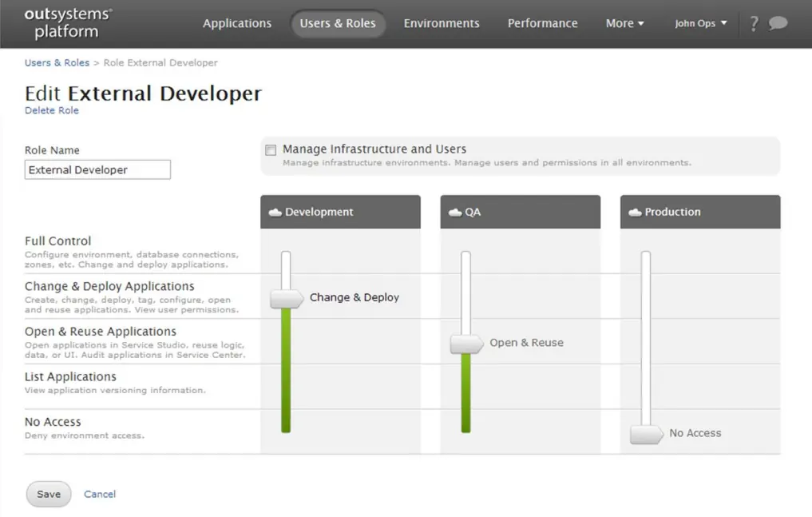The width and height of the screenshot is (812, 517).
Task: Click the Change & Deploy Applications label
Action: click(110, 287)
